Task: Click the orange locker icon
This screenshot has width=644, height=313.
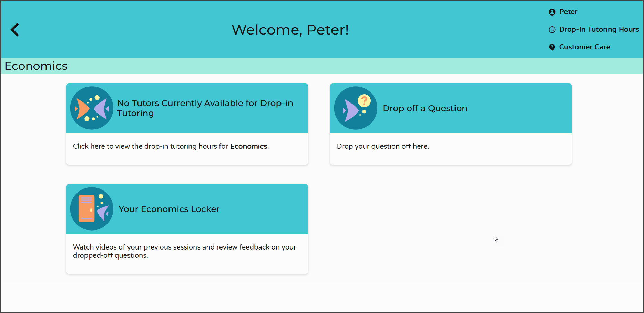Action: [86, 208]
